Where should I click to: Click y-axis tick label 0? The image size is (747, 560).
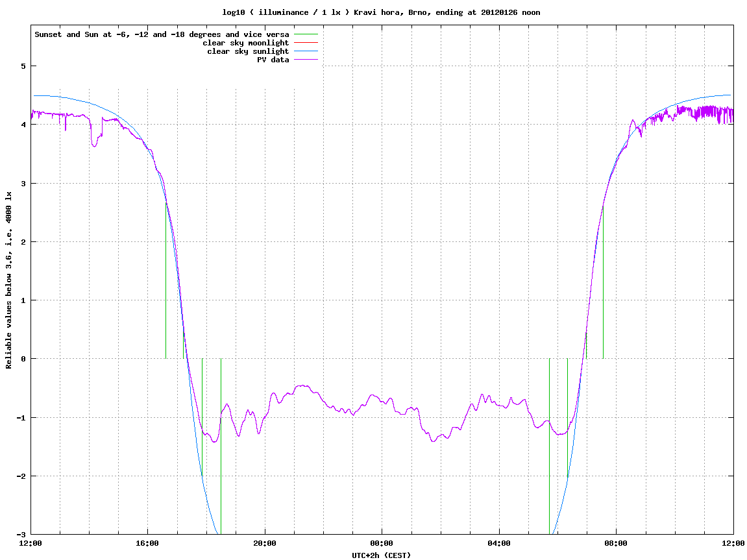pyautogui.click(x=23, y=359)
